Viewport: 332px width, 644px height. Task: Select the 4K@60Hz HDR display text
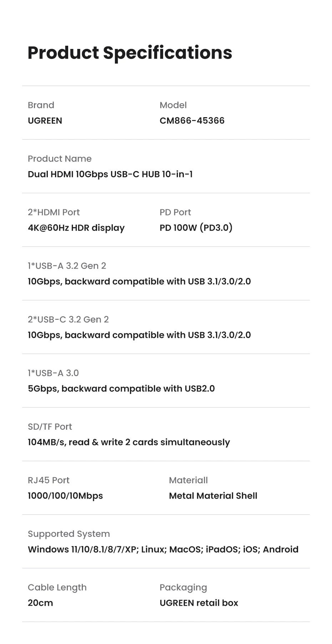coord(76,228)
